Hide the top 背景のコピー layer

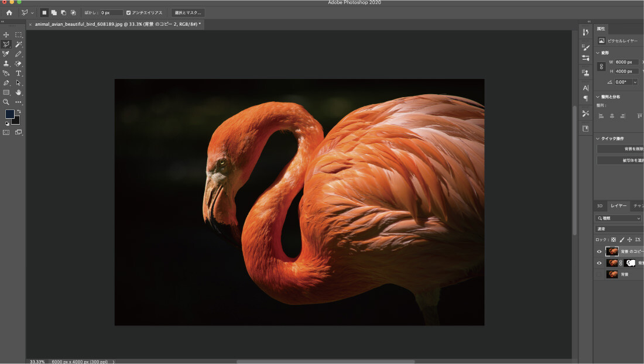click(x=599, y=252)
